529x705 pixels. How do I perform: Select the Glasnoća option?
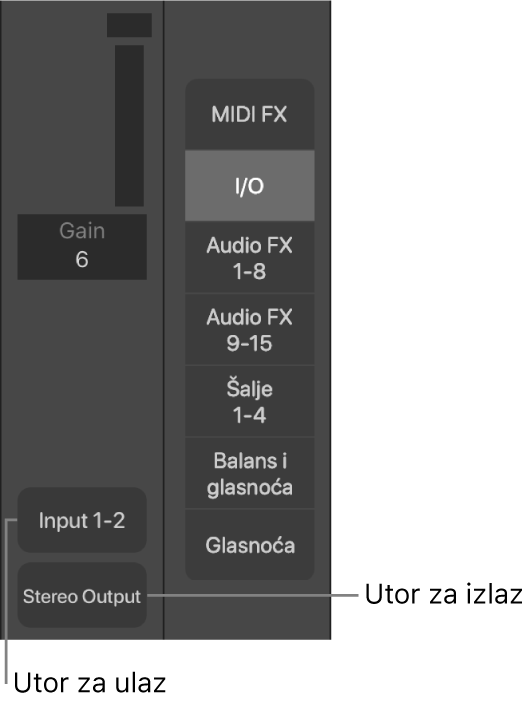point(249,545)
